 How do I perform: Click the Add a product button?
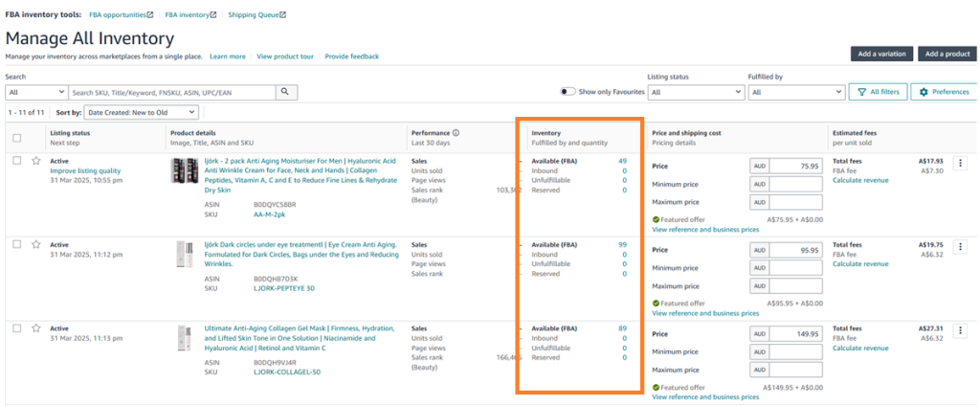tap(947, 54)
